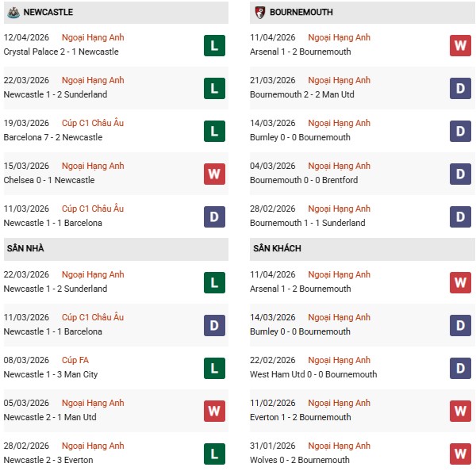Click the Bournemouth club crest icon
The width and height of the screenshot is (476, 471).
click(259, 13)
